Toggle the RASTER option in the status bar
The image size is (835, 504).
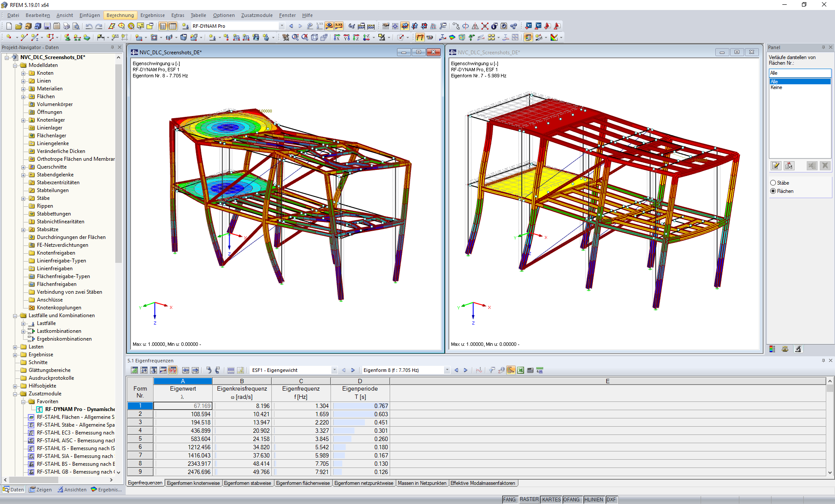(528, 499)
